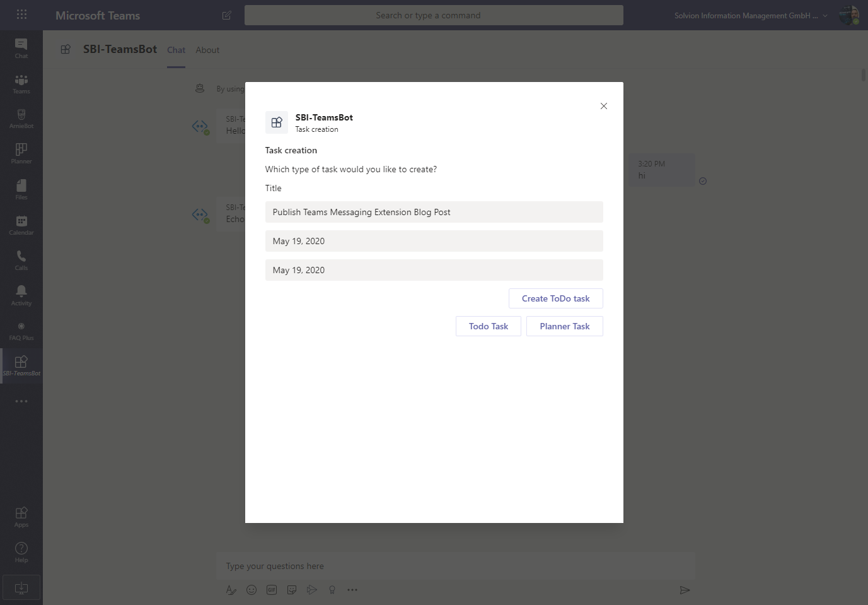Click the Type your questions here box
Viewport: 868px width, 605px height.
point(456,566)
